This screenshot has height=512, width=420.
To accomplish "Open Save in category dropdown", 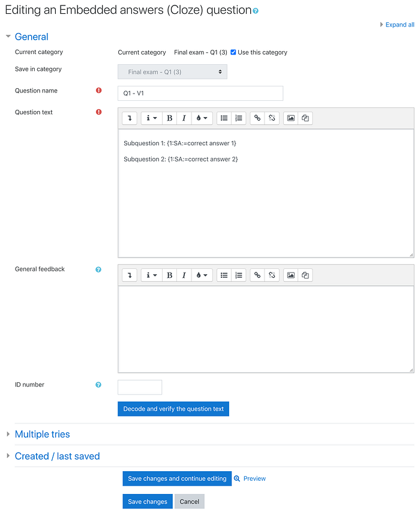I will [x=172, y=72].
